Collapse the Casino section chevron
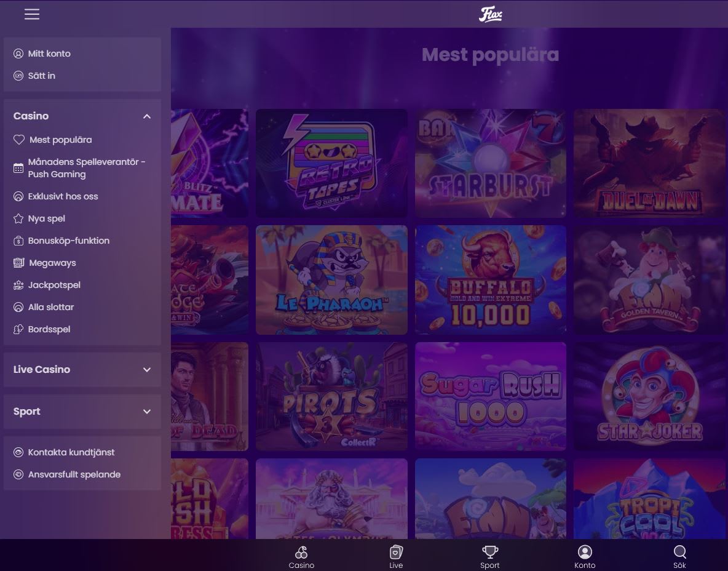 [x=147, y=116]
